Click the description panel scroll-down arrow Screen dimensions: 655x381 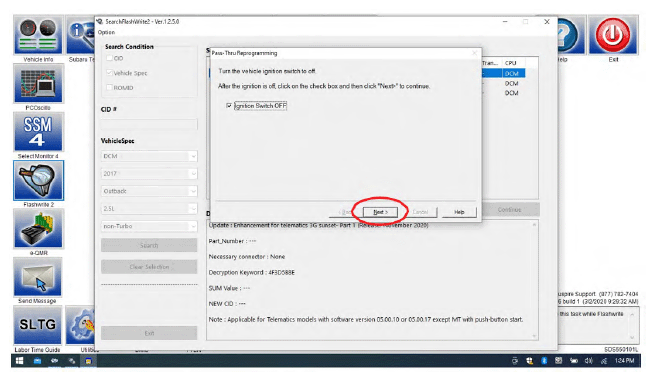534,336
